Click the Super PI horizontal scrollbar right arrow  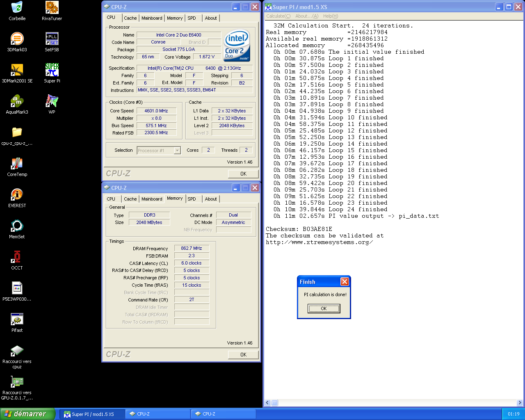coord(520,403)
